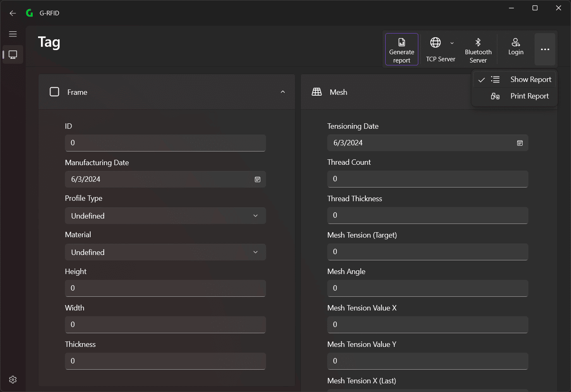Click the Thread Count input field
The image size is (571, 392).
pyautogui.click(x=427, y=179)
